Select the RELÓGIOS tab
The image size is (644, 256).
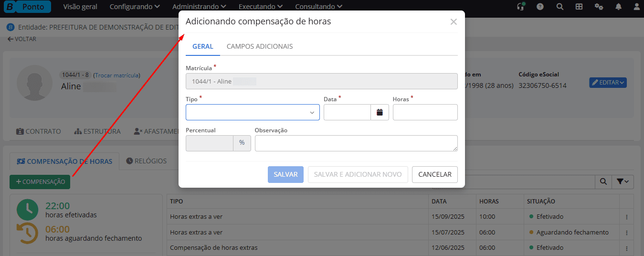point(147,161)
